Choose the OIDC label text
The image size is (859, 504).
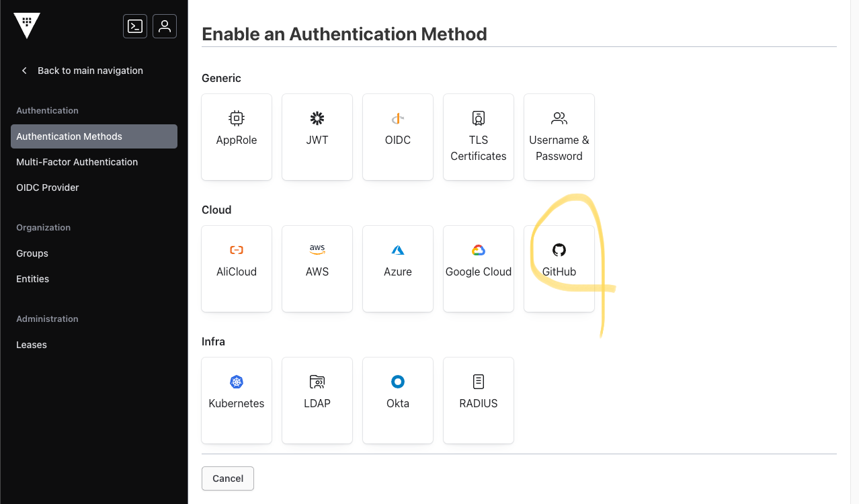(x=398, y=140)
